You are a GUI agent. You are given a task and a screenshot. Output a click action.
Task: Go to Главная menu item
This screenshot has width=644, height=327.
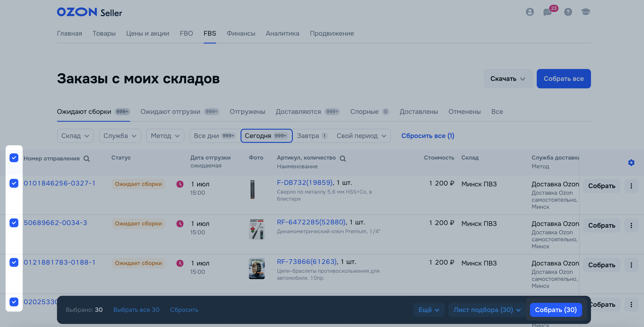(70, 33)
